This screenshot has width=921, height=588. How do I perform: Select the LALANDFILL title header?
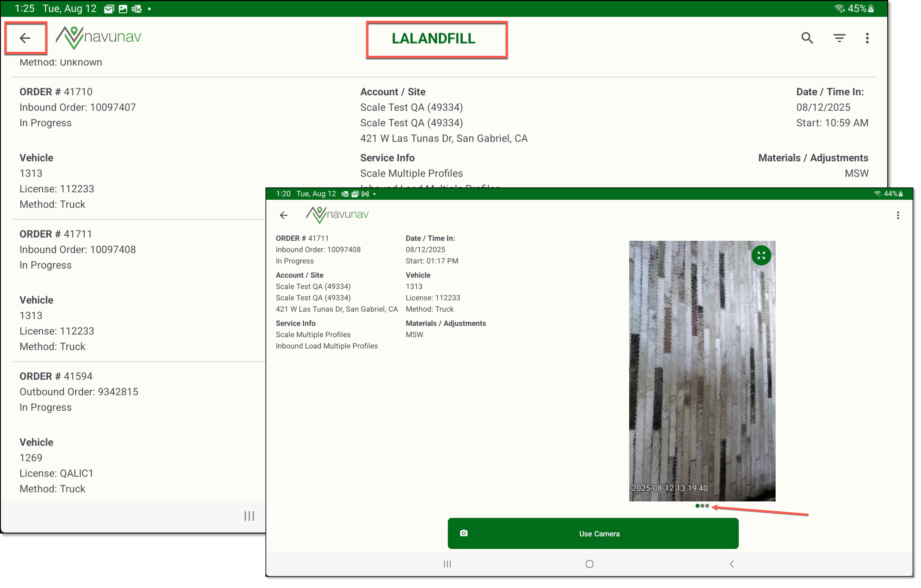433,39
